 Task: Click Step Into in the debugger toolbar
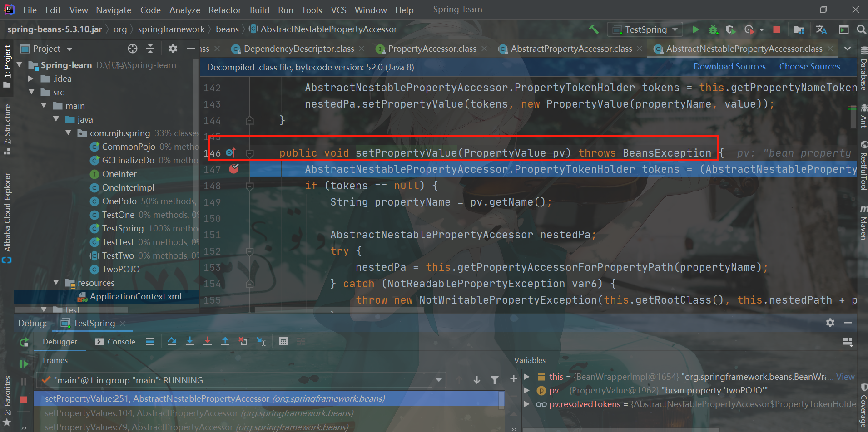tap(190, 341)
